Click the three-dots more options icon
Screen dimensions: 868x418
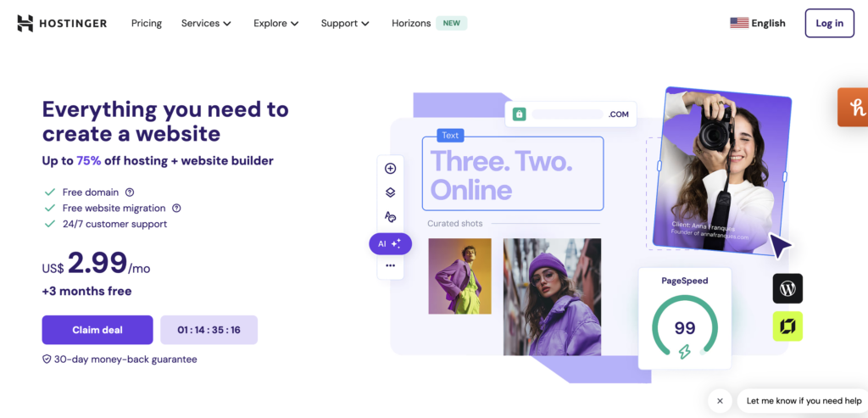[x=390, y=265]
